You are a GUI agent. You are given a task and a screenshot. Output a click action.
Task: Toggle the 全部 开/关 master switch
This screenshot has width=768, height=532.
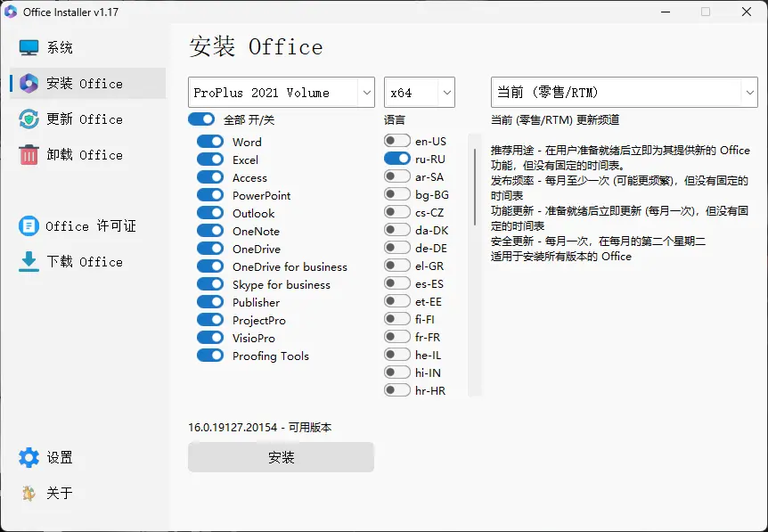[x=201, y=119]
